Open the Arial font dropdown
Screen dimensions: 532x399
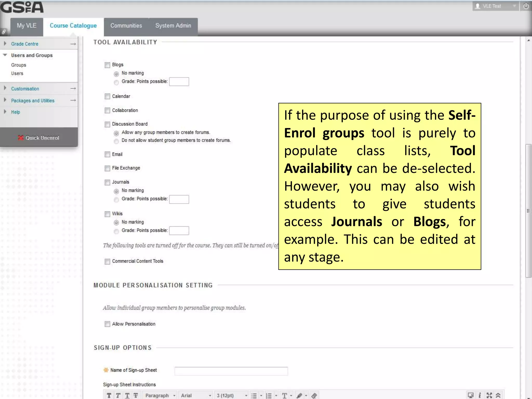click(196, 395)
